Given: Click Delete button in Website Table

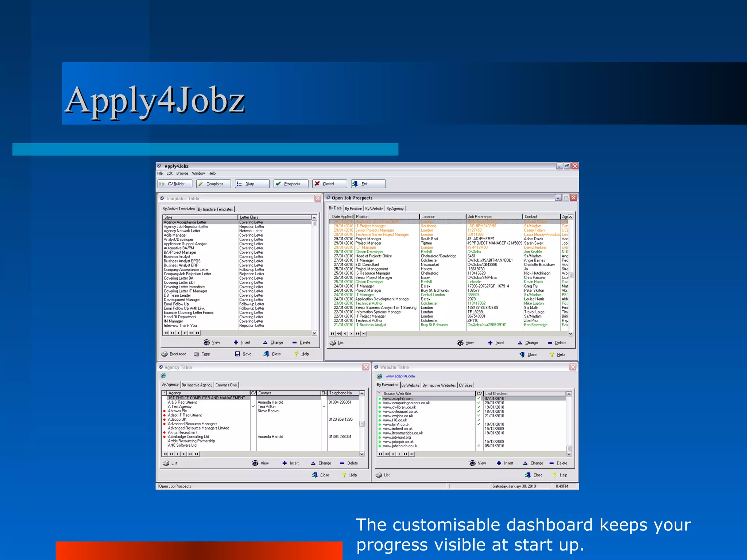Looking at the screenshot, I should pyautogui.click(x=558, y=463).
